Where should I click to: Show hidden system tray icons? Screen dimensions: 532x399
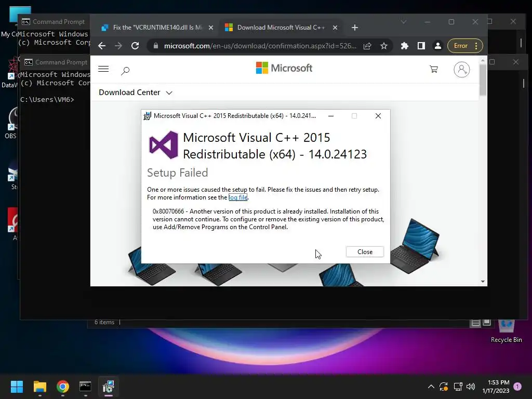(431, 387)
